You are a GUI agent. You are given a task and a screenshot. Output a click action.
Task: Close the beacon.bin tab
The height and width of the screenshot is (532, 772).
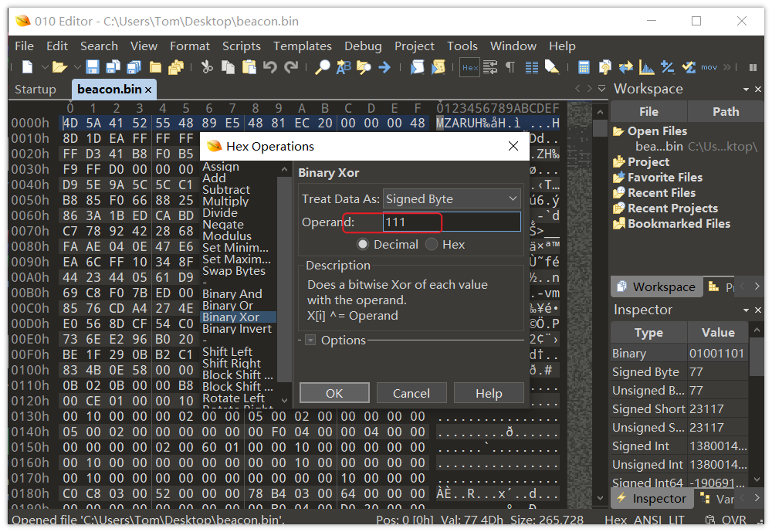coord(148,90)
